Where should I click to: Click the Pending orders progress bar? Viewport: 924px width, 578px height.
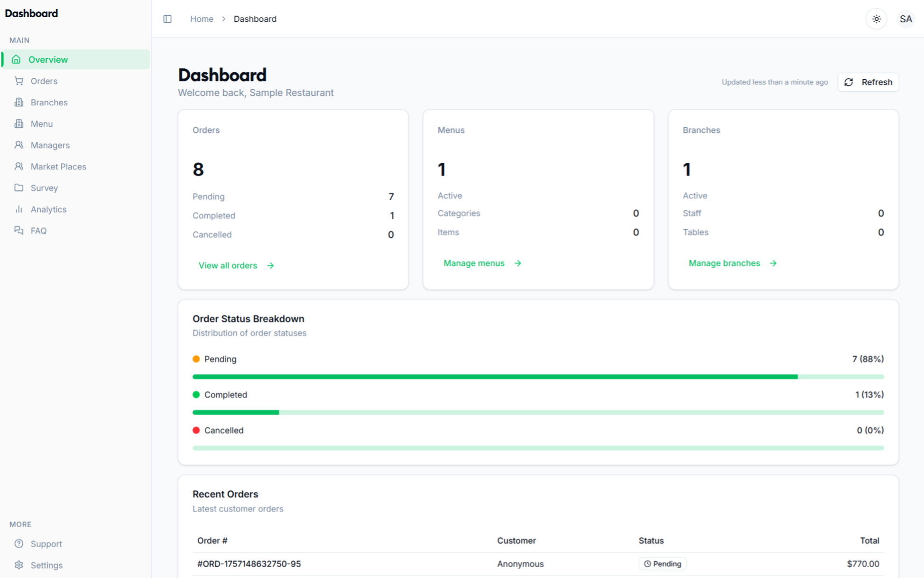[538, 377]
